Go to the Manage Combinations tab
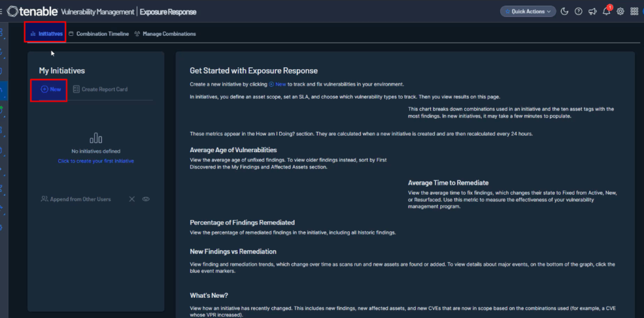Image resolution: width=644 pixels, height=318 pixels. (x=165, y=34)
